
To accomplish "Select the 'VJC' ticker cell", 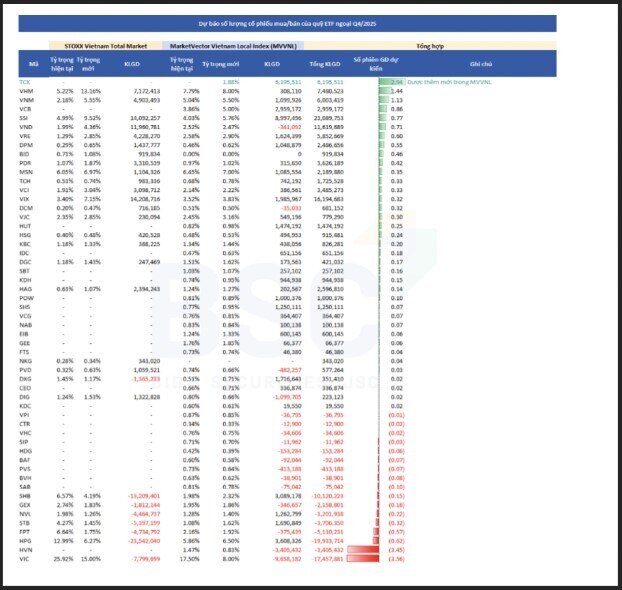I will (x=24, y=217).
